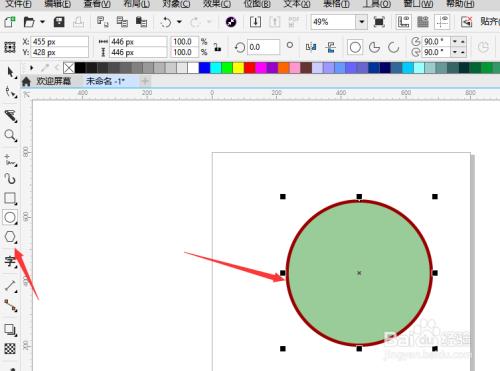Screen dimensions: 500x371
Task: Select the Zoom magnifier tool
Action: pyautogui.click(x=10, y=136)
